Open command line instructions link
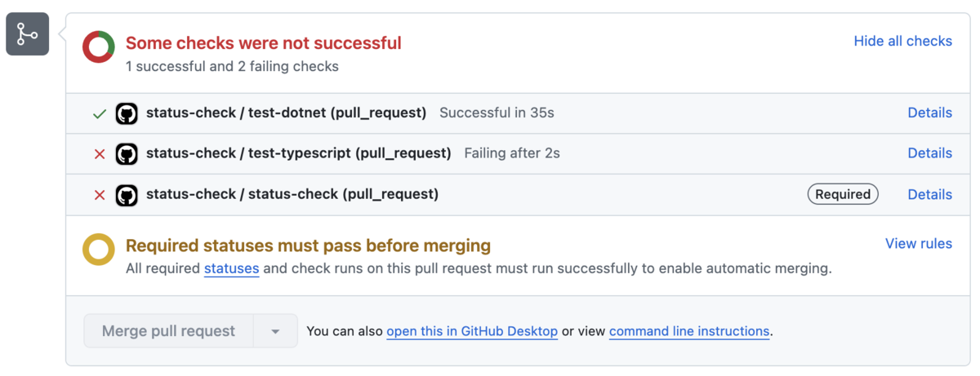This screenshot has width=980, height=376. 689,331
